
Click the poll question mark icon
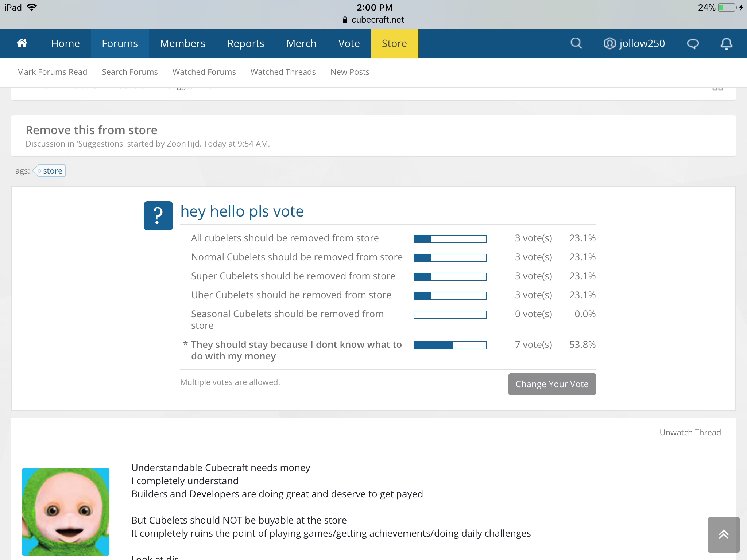(x=158, y=215)
